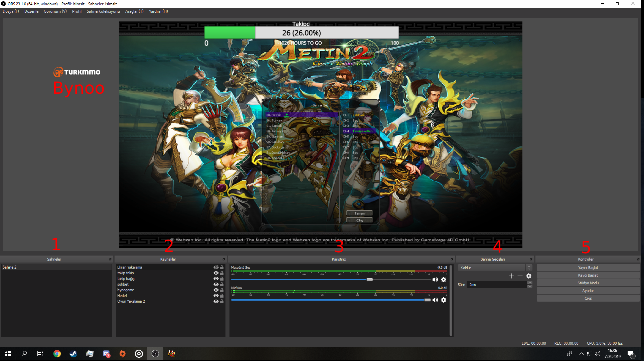Screen dimensions: 644x361
Task: Open scene transition properties gear
Action: pos(529,276)
